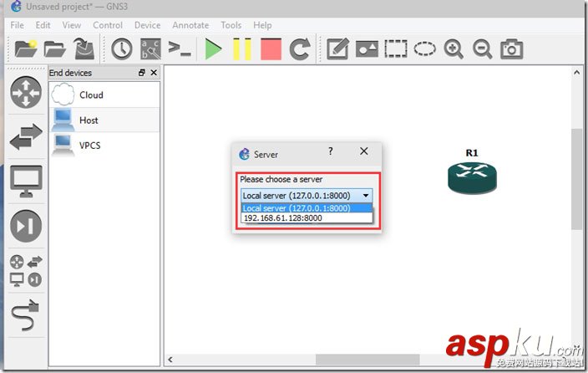Select Host in End devices list
This screenshot has width=588, height=373.
pyautogui.click(x=104, y=120)
